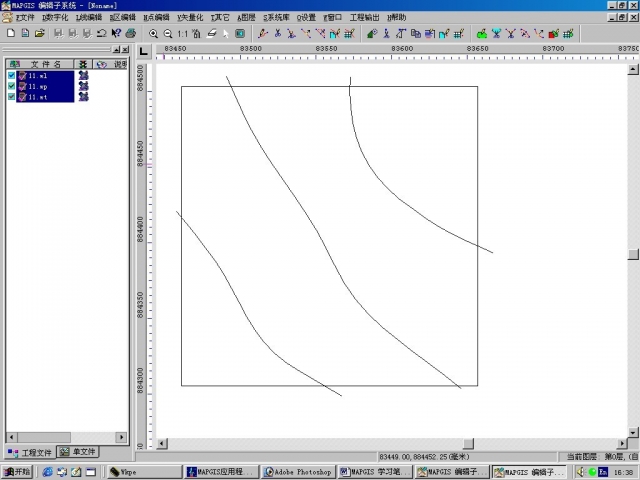The height and width of the screenshot is (480, 640).
Task: Click the context help arrow icon
Action: coord(117,33)
